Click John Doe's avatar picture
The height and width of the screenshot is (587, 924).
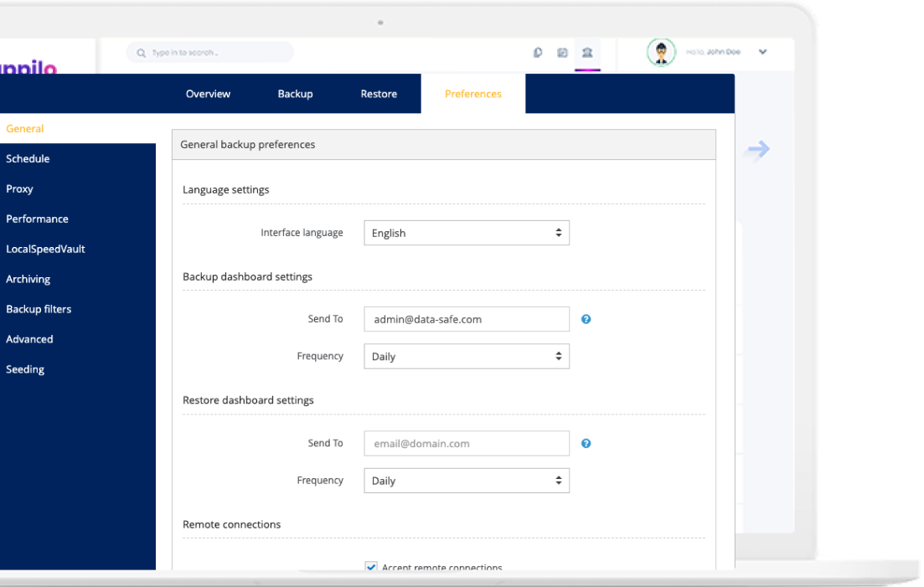click(661, 53)
